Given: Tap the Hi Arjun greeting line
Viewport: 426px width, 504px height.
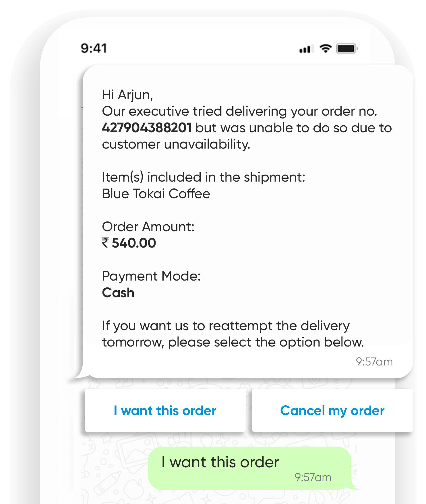Looking at the screenshot, I should tap(127, 95).
